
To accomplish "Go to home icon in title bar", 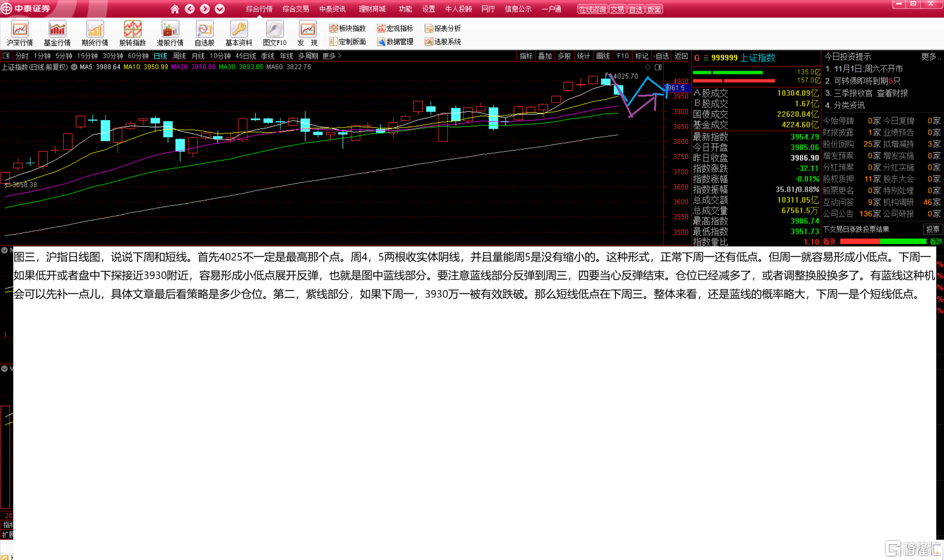I will (174, 9).
